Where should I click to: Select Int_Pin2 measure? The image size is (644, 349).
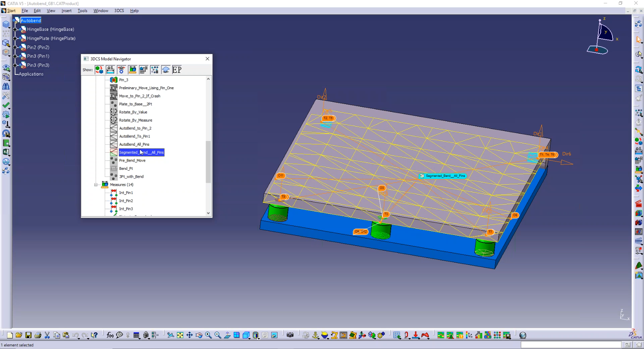click(x=126, y=201)
